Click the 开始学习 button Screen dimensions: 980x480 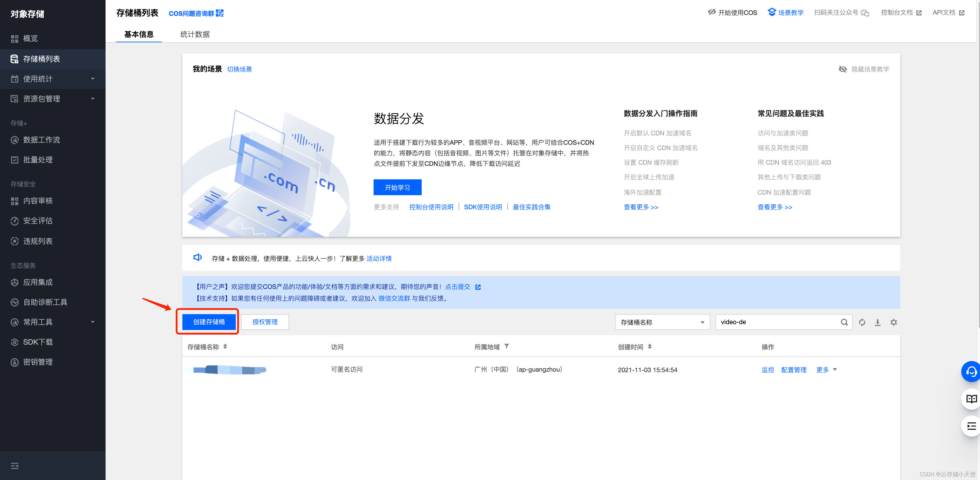point(397,187)
